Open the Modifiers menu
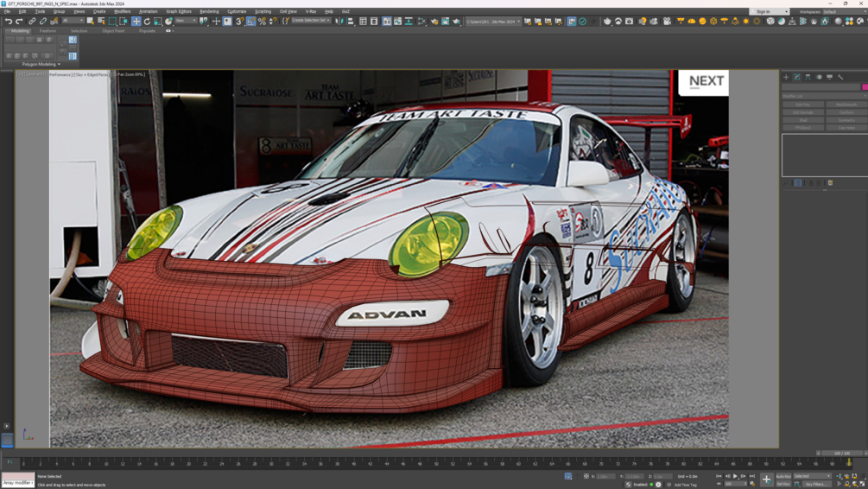This screenshot has width=868, height=489. tap(123, 11)
